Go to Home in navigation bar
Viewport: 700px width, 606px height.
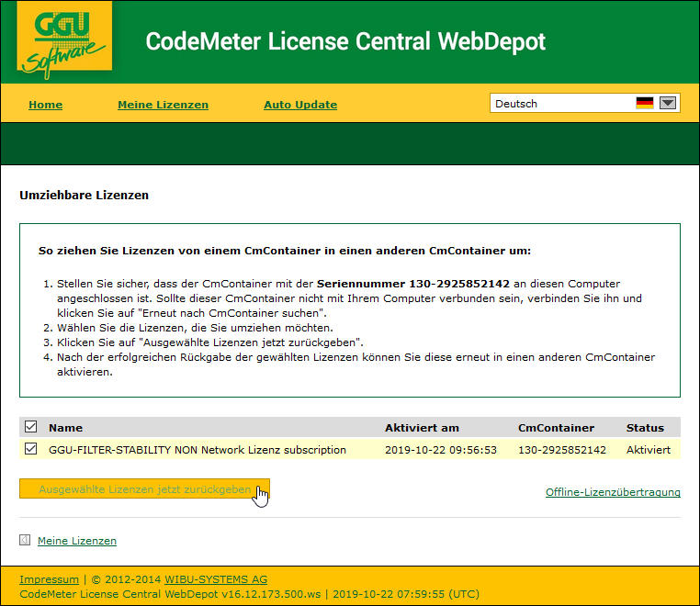[x=45, y=105]
